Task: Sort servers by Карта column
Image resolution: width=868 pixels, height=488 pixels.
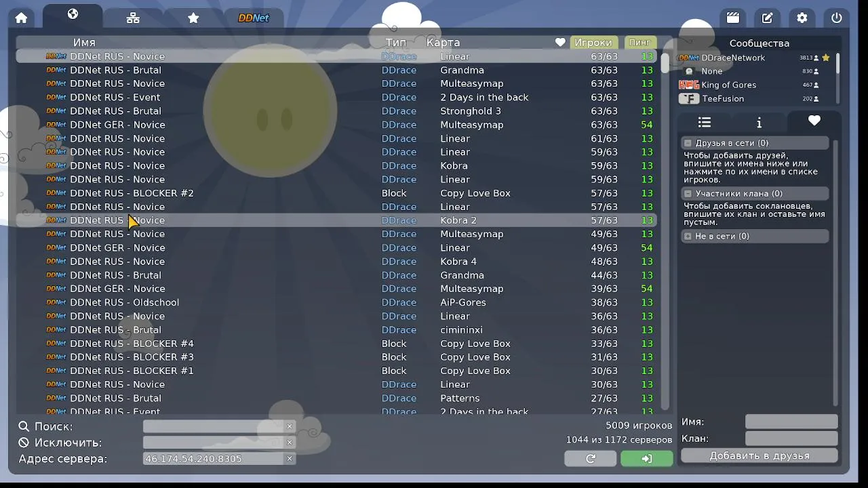Action: [443, 43]
